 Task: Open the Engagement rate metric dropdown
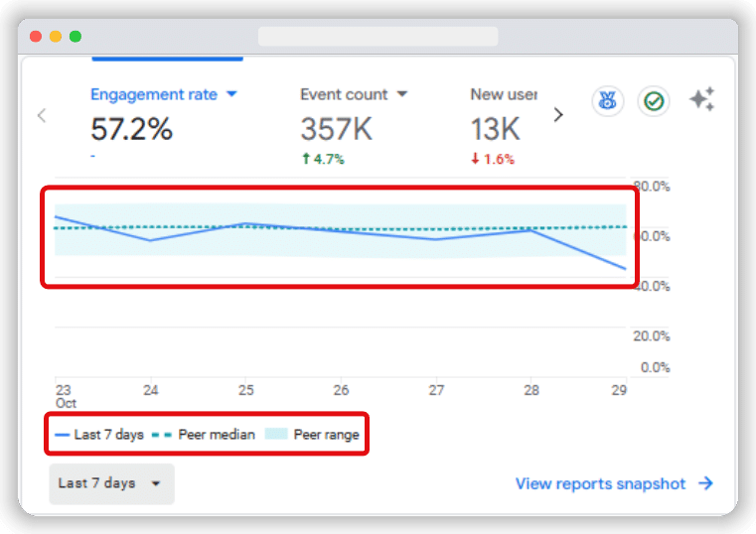pos(164,94)
